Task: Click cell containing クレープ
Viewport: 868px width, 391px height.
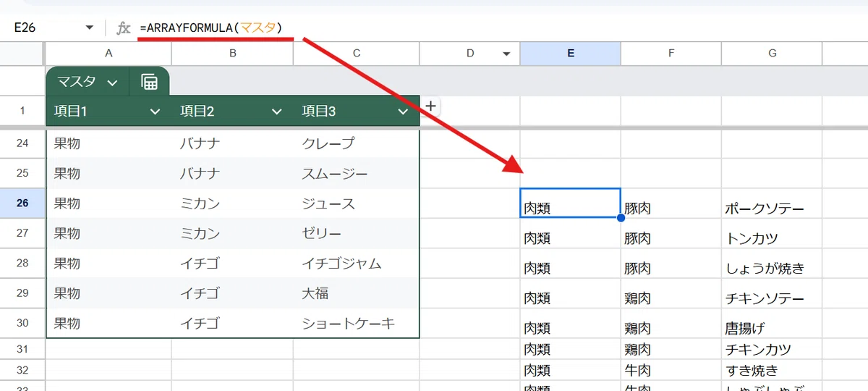Action: click(356, 143)
